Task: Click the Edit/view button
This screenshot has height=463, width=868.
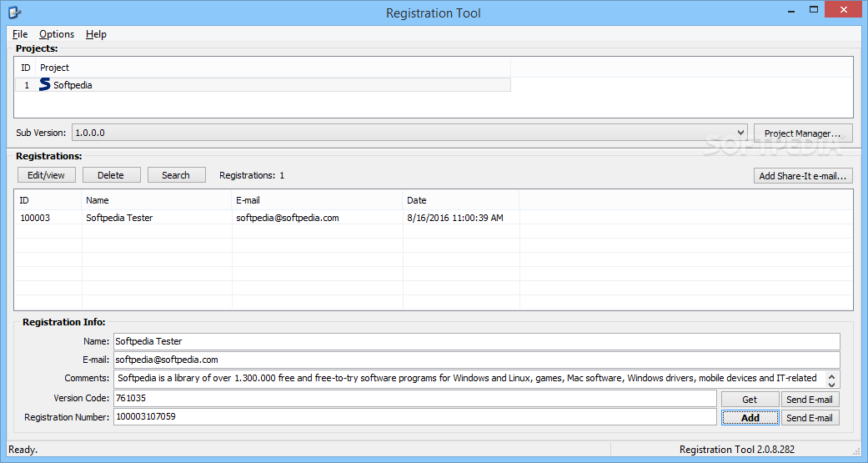Action: 47,175
